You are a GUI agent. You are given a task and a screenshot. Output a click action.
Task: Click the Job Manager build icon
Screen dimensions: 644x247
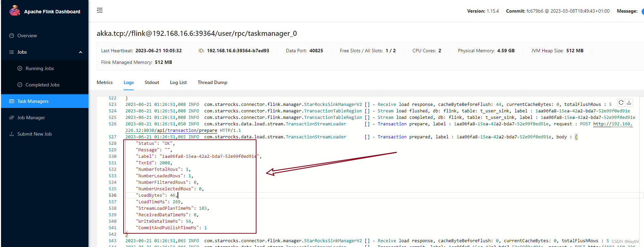12,118
